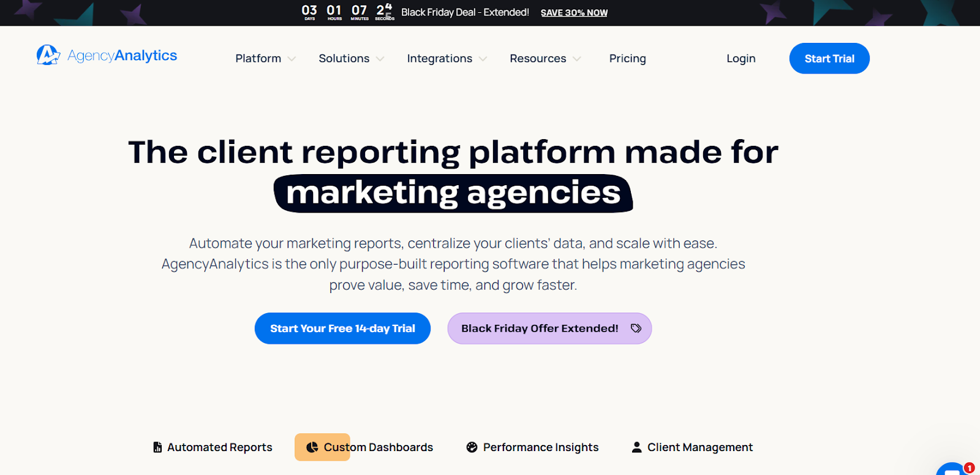Click the Login link

coord(741,58)
